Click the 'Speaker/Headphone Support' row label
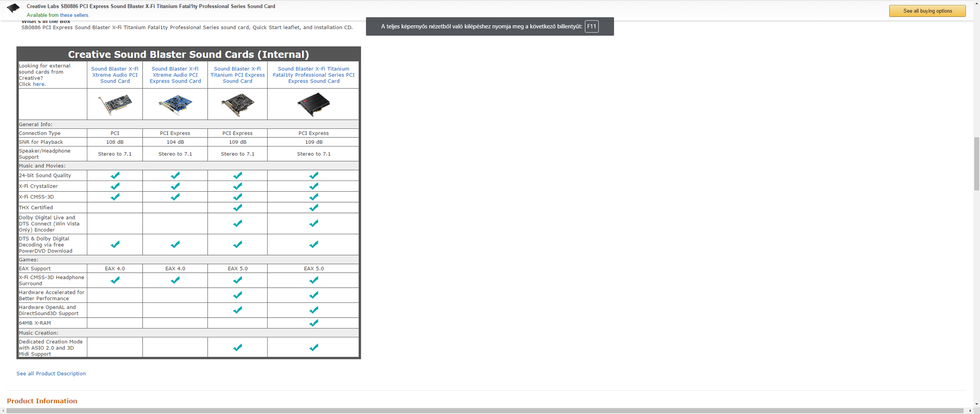 point(45,154)
